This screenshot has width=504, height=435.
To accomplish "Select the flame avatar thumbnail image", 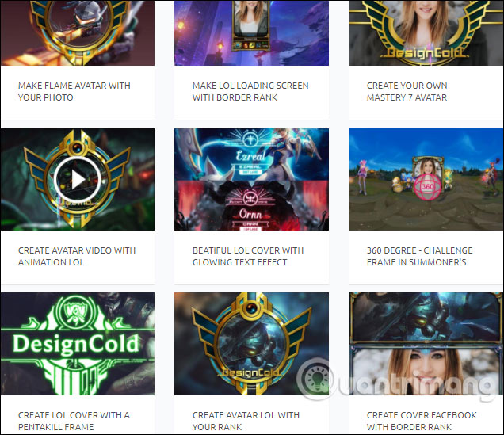I will (78, 32).
